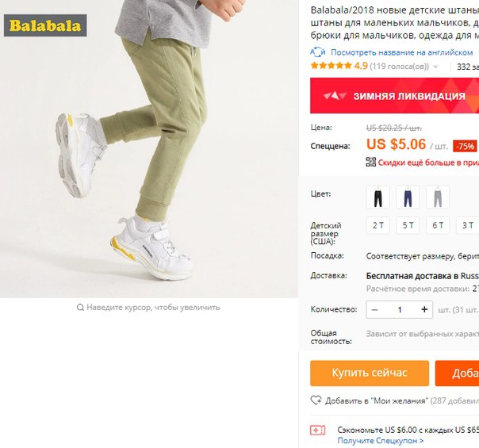Open the Получите Спецкупон link
This screenshot has height=448, width=479.
(x=381, y=441)
